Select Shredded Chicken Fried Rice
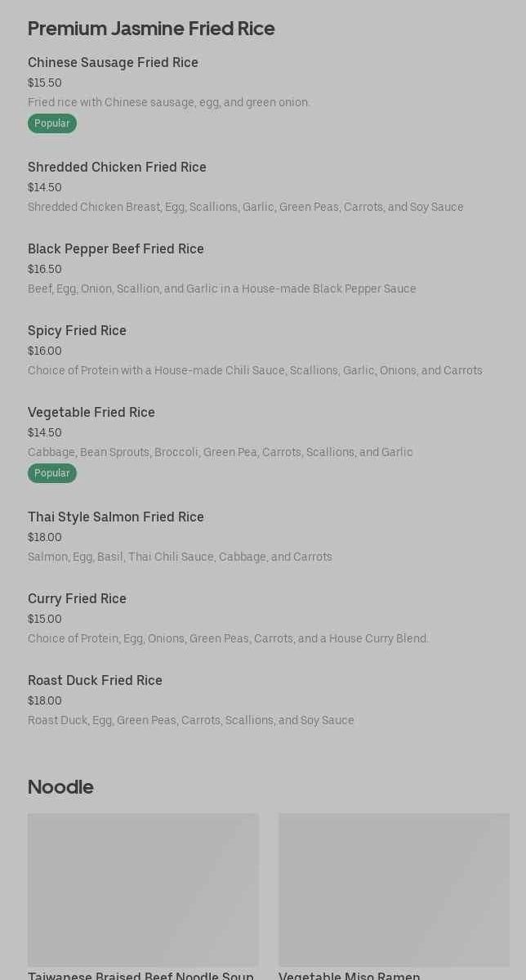 (x=117, y=168)
